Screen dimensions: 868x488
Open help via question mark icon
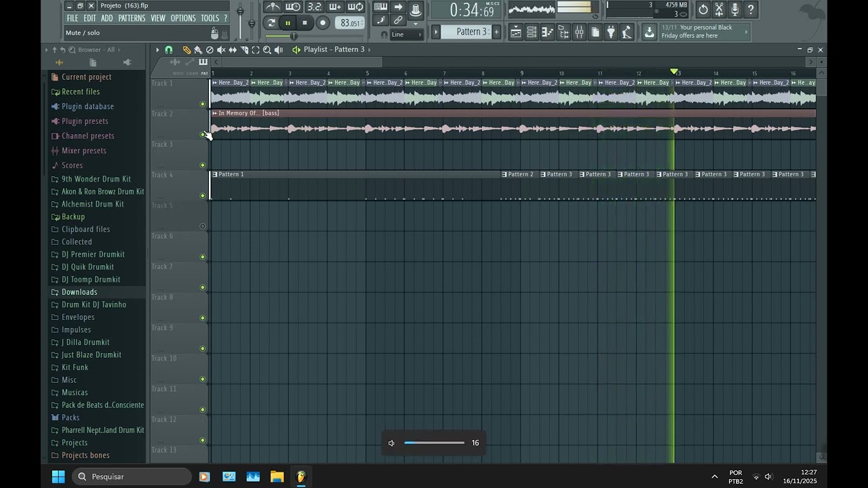751,9
